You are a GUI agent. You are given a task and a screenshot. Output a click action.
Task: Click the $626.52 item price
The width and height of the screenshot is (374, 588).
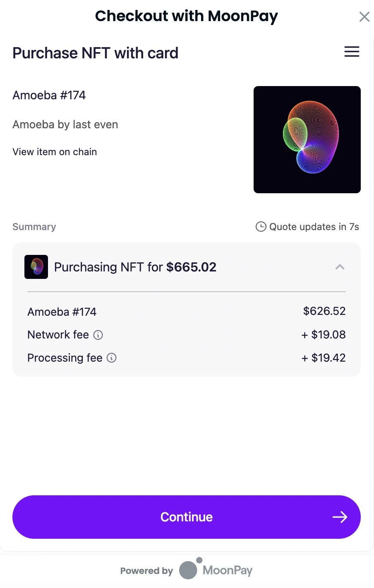click(324, 311)
